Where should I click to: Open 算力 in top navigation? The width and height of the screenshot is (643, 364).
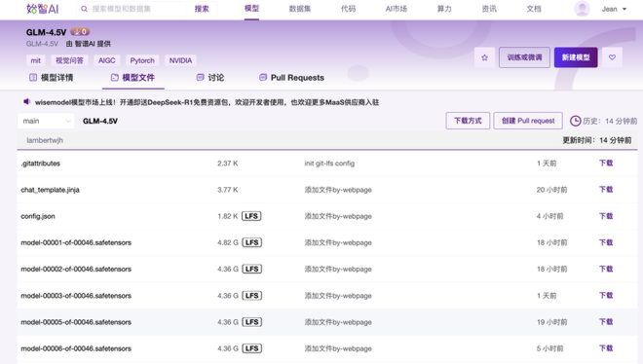(444, 9)
